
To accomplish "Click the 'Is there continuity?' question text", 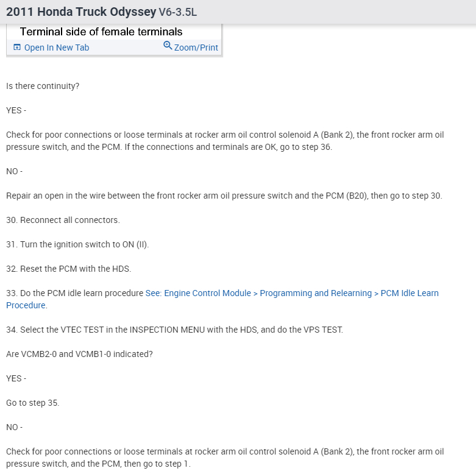I will coord(43,86).
